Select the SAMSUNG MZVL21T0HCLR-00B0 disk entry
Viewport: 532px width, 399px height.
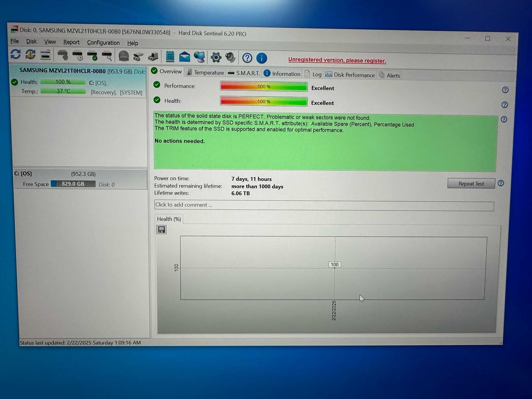pyautogui.click(x=78, y=81)
